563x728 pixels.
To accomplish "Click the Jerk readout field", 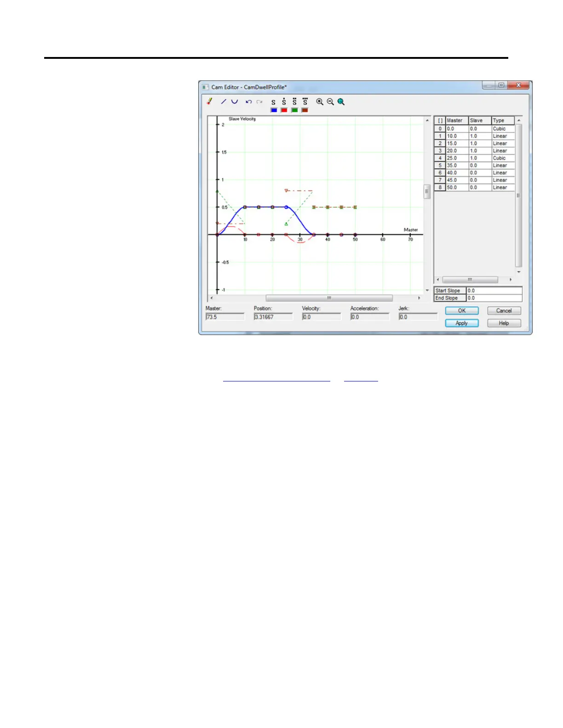I will pyautogui.click(x=418, y=317).
